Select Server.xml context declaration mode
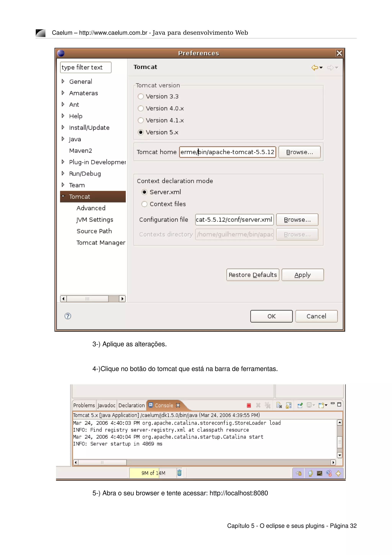The image size is (392, 555). 144,192
